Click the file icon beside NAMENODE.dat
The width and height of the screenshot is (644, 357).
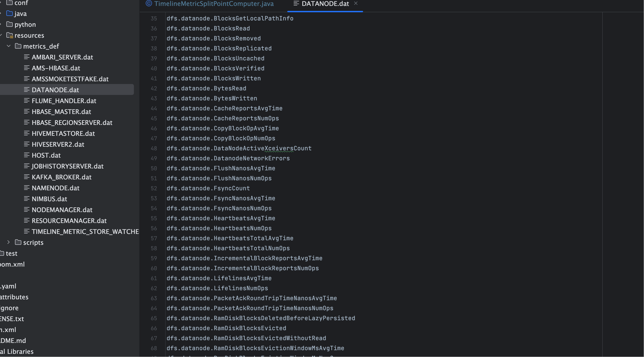pos(27,188)
